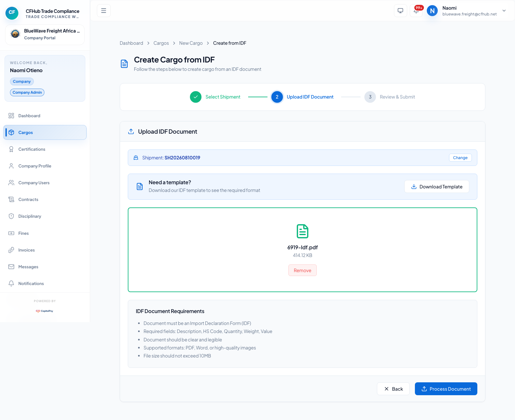Change the selected shipment
Screen dimensions: 515x420
[460, 157]
